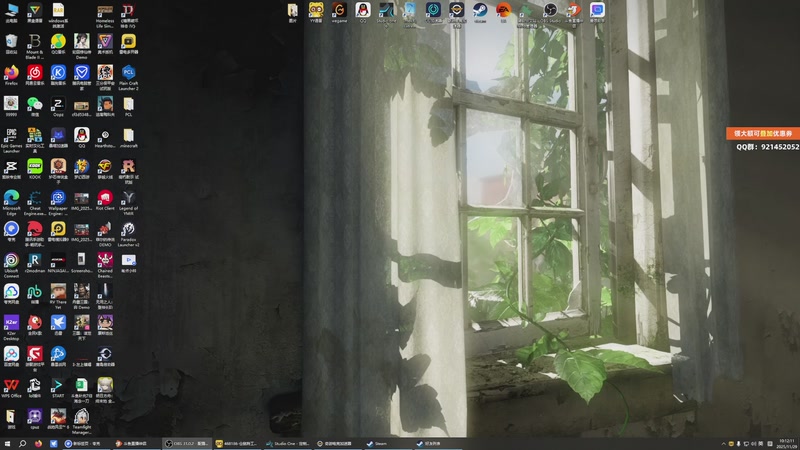Open Cheat Engine desktop shortcut
800x450 pixels.
point(35,203)
